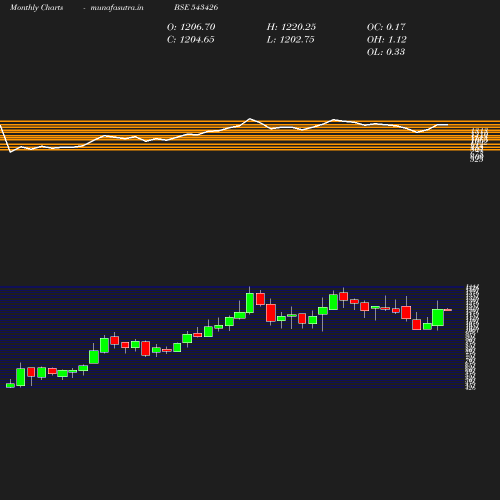
Task: Select the open value 'O: 1206.70'
Action: [191, 27]
